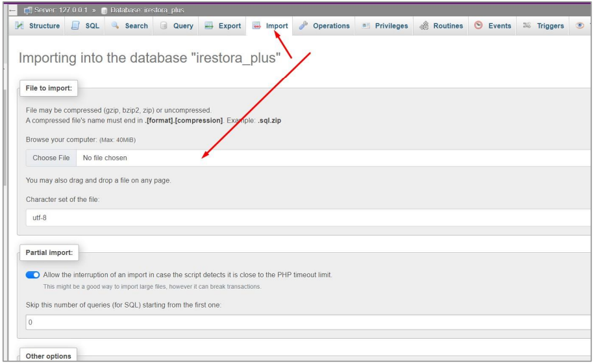Click the Events clock icon
The image size is (594, 364).
pos(478,26)
